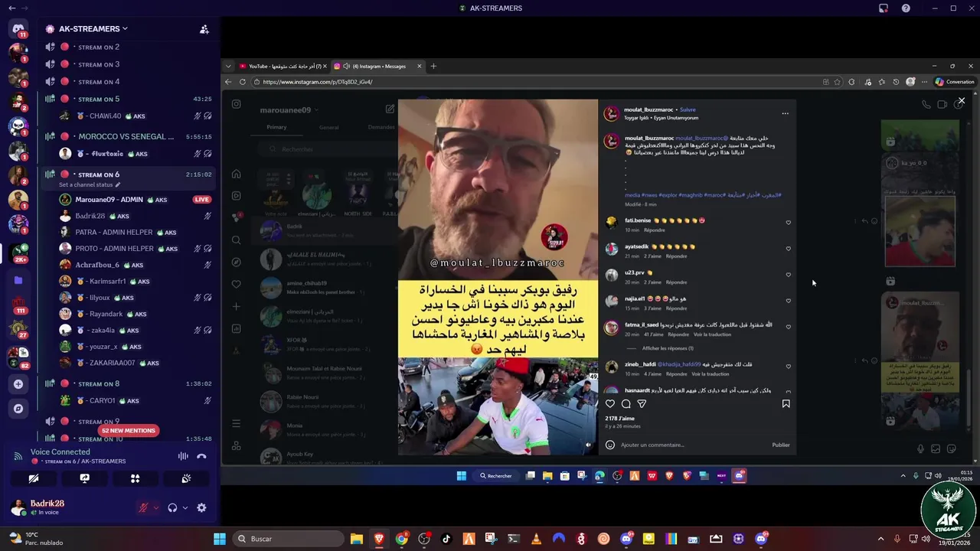The image size is (980, 551).
Task: Invite members with the add-people icon
Action: [204, 29]
